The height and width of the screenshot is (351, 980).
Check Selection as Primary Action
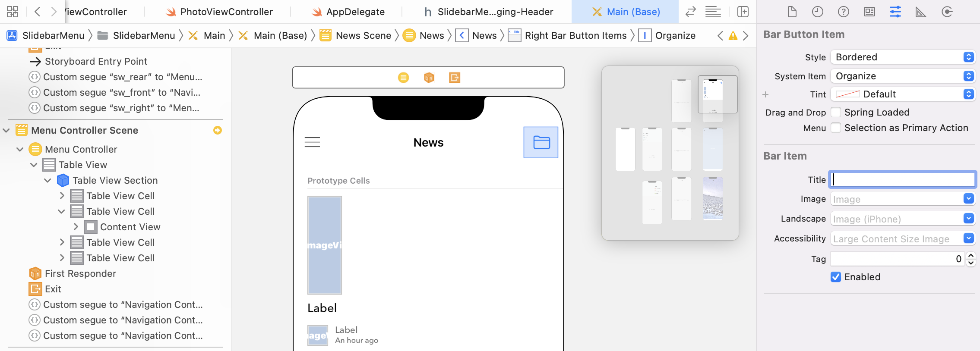836,128
